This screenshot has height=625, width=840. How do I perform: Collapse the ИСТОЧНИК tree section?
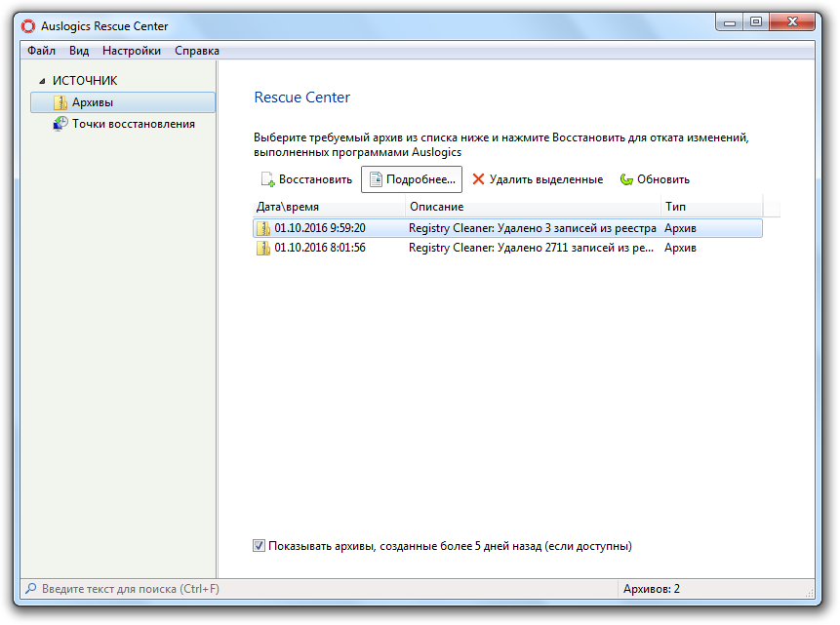coord(41,81)
